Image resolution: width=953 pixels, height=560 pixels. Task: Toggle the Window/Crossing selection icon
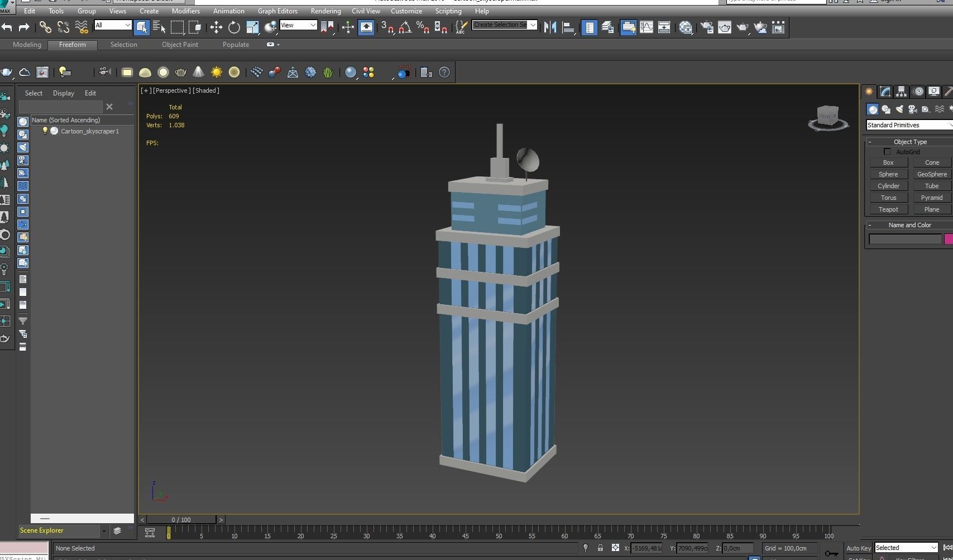point(195,27)
